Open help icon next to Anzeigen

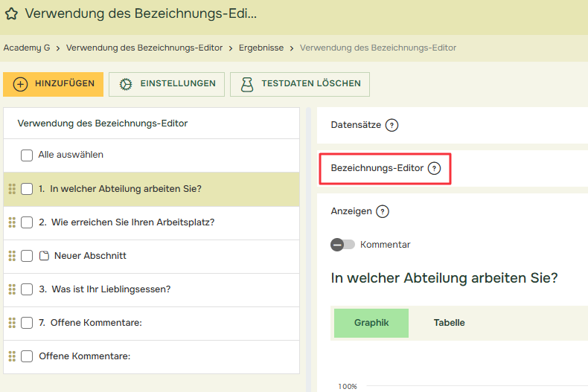click(383, 211)
